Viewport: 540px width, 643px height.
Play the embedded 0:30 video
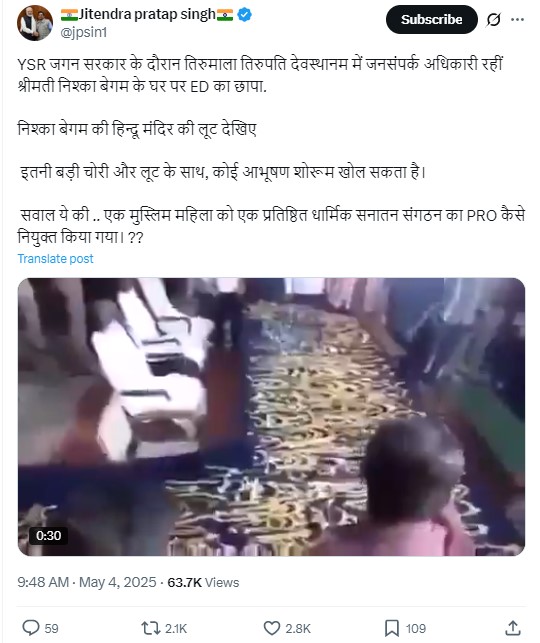coord(271,417)
